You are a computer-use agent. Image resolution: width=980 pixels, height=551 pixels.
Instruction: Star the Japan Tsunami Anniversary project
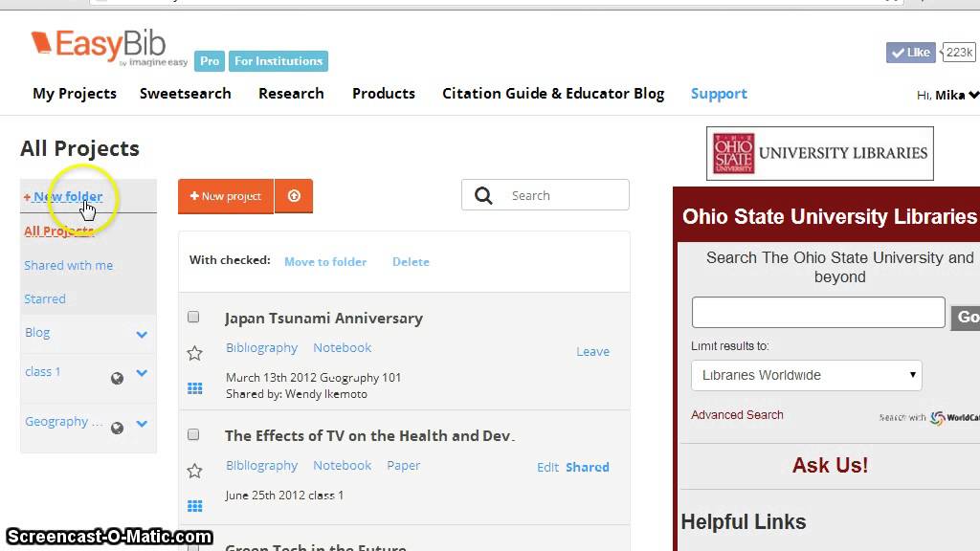194,354
